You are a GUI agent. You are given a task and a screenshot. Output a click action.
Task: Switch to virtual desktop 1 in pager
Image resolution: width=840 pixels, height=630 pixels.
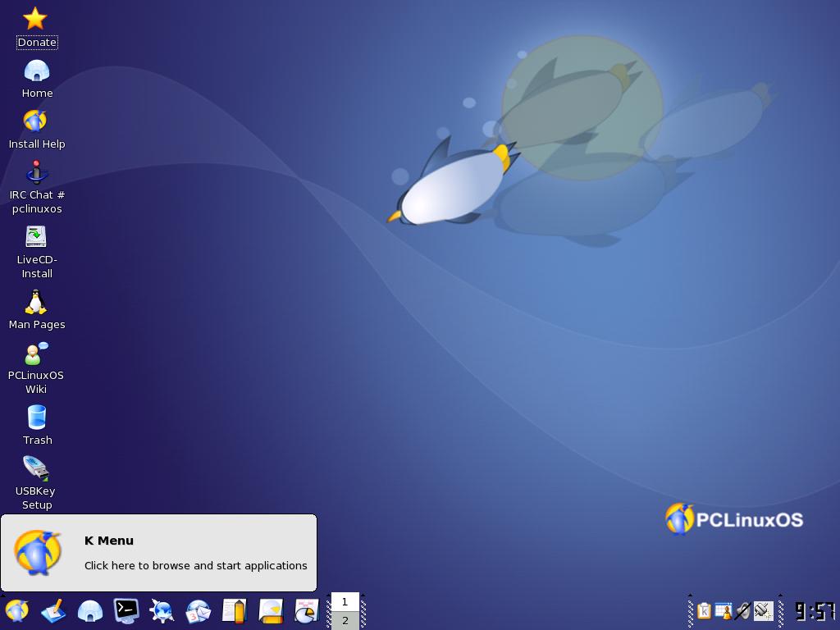click(x=345, y=601)
